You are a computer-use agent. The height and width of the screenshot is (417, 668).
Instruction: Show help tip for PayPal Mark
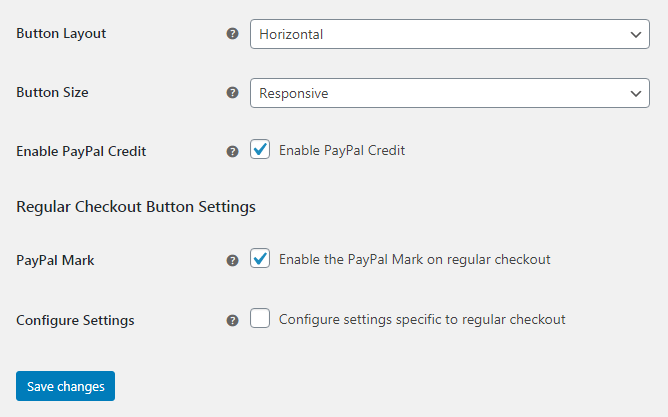(x=232, y=260)
